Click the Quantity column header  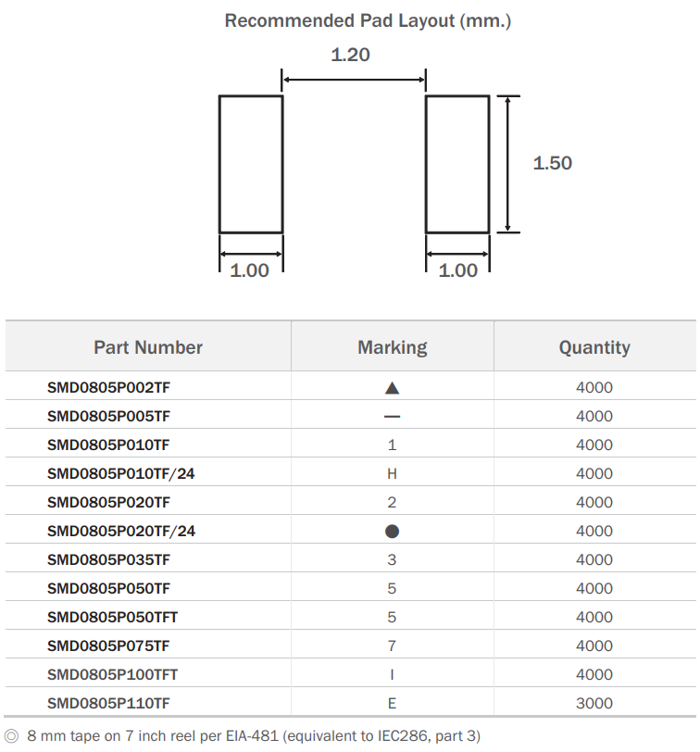(x=594, y=347)
